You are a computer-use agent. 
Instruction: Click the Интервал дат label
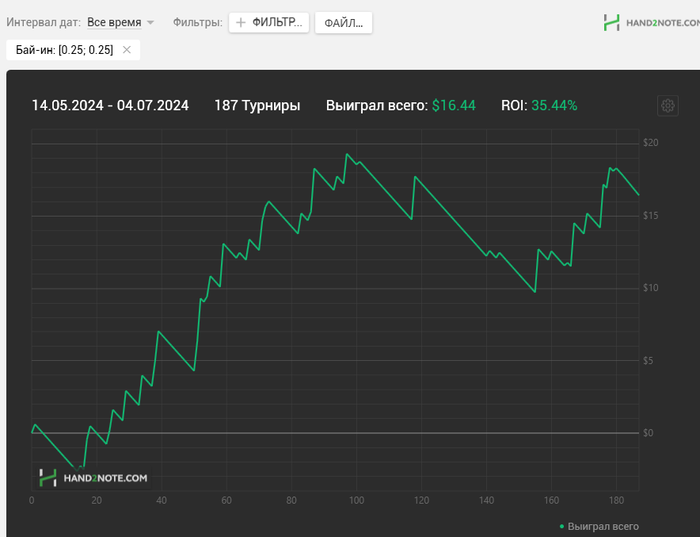point(44,22)
